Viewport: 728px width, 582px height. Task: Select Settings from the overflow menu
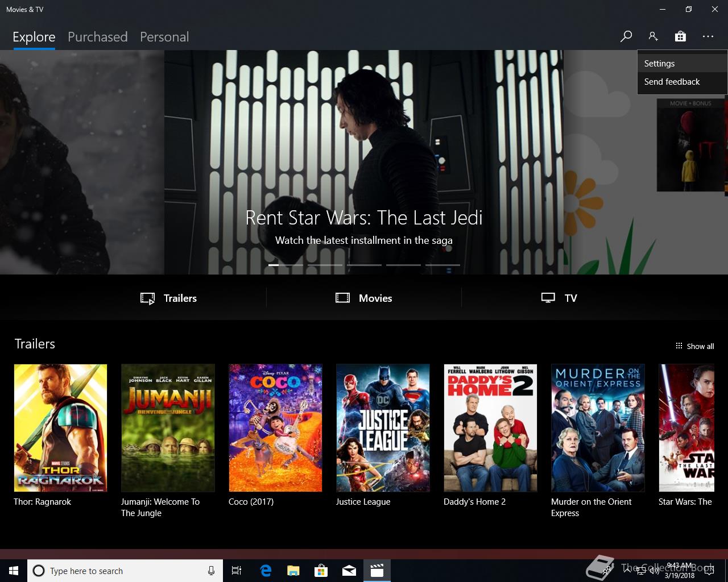point(682,64)
